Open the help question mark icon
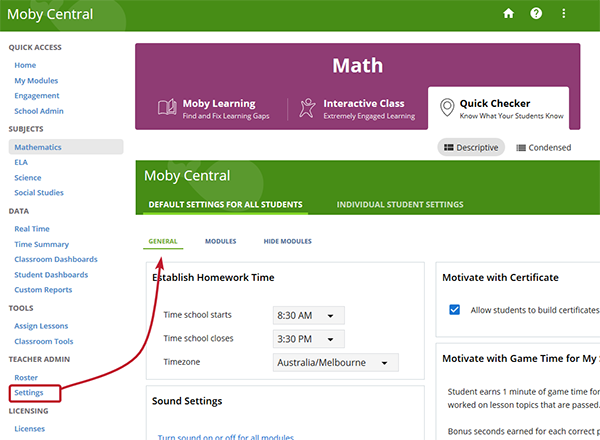 pos(536,14)
